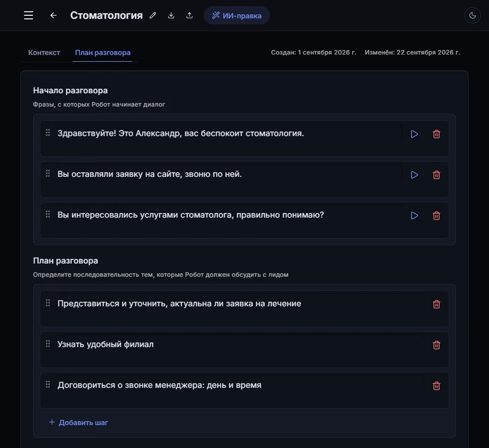
Task: Grab drag handle of 'Вы оставляли заявку' phrase
Action: (x=48, y=173)
